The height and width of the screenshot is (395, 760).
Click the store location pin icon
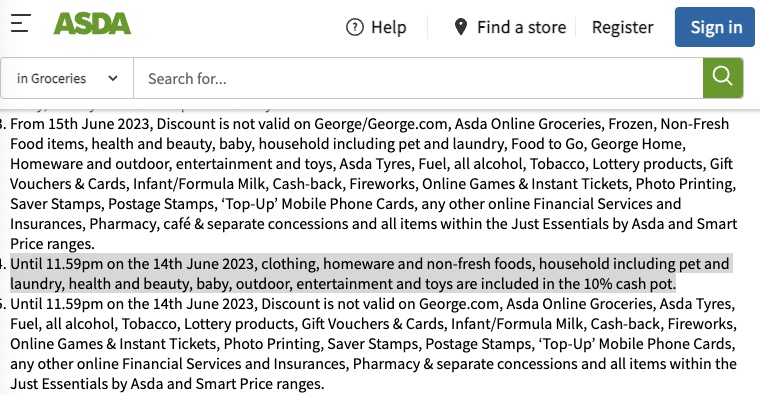coord(460,27)
